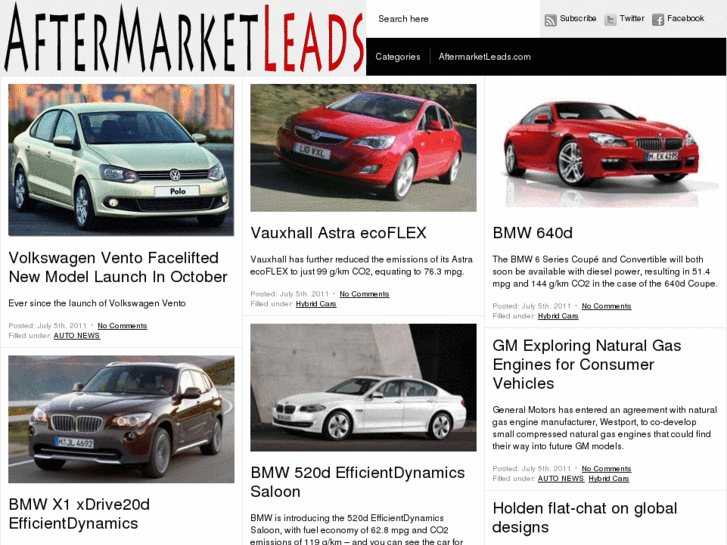This screenshot has height=545, width=727.
Task: Open BMW X1 xDrive20d EfficientDynamics headline
Action: [x=79, y=514]
